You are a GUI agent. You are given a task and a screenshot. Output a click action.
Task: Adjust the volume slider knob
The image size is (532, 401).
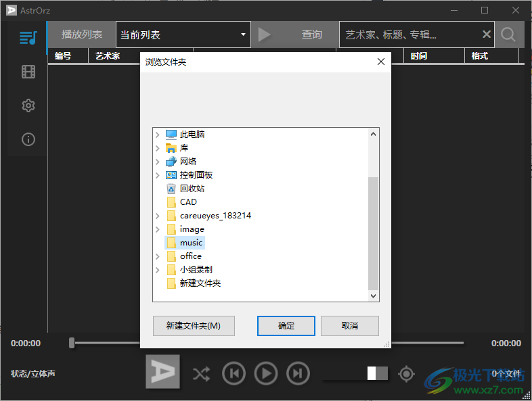pos(372,373)
